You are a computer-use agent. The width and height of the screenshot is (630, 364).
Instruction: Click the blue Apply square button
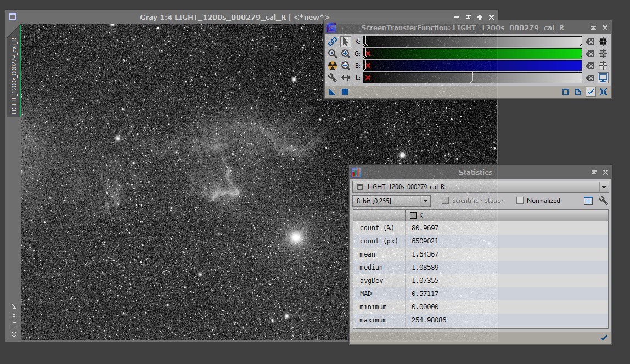click(x=345, y=92)
